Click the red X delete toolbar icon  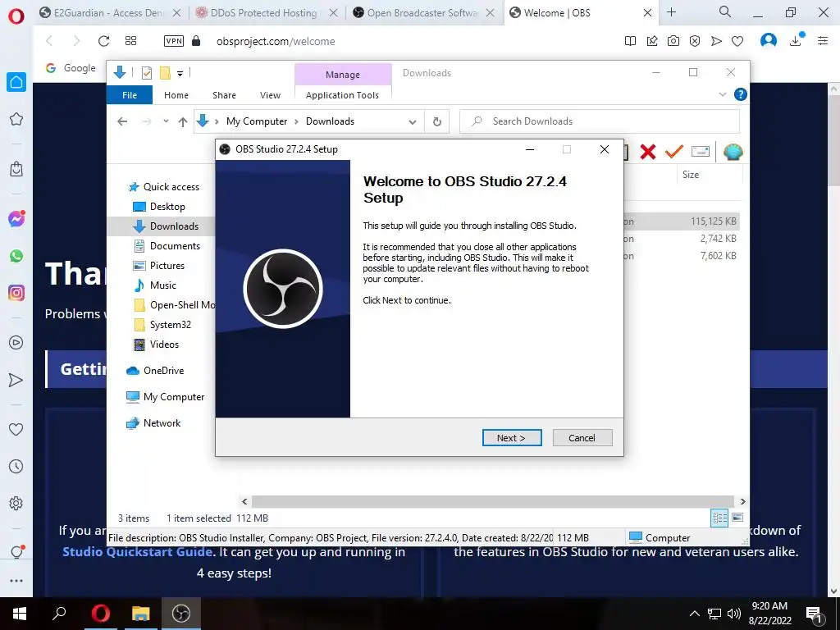648,152
